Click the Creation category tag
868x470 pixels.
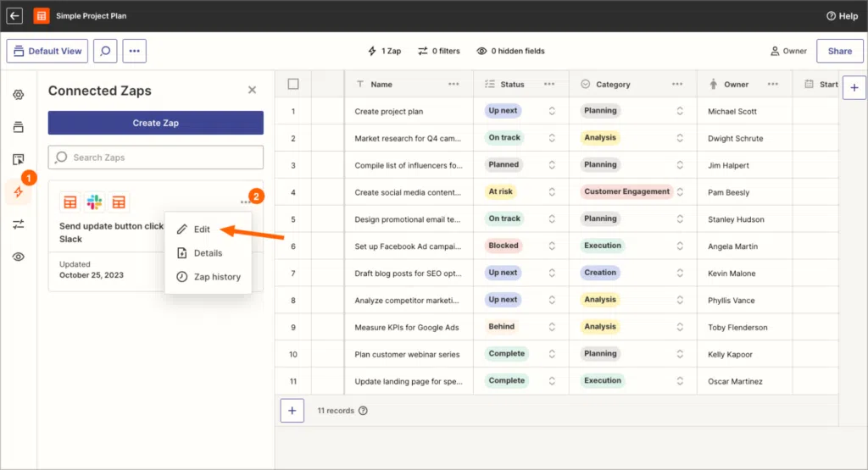tap(600, 273)
